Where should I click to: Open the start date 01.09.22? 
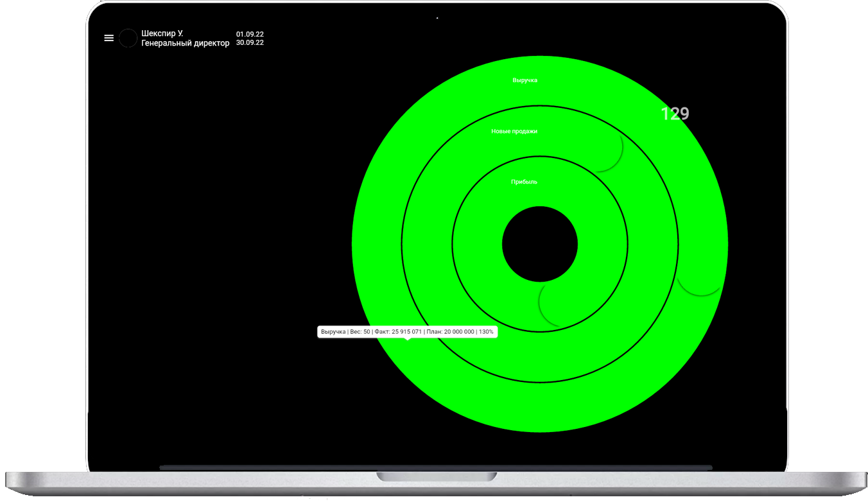(250, 33)
